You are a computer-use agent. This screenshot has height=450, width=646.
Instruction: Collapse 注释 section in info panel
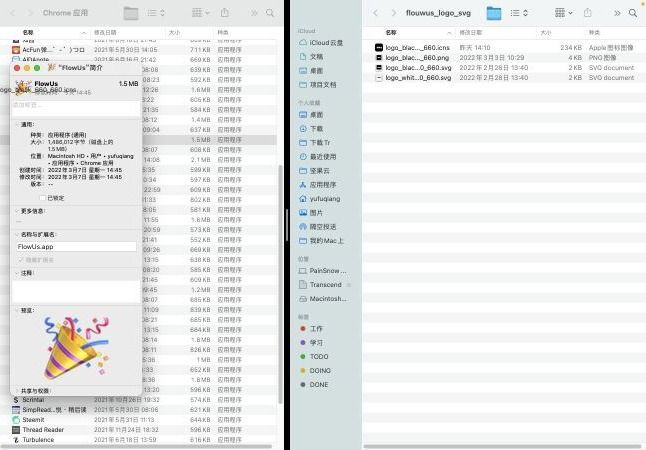click(17, 273)
